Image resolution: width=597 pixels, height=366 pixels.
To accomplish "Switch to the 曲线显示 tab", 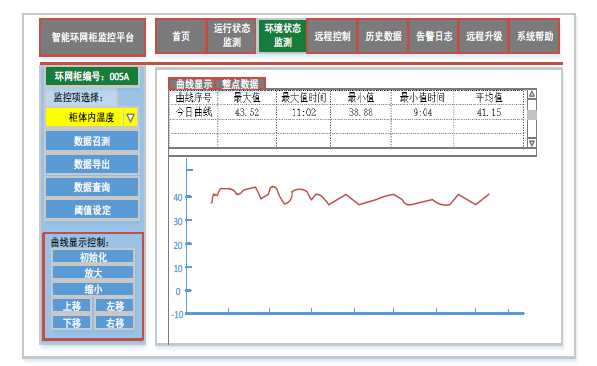I will point(193,84).
